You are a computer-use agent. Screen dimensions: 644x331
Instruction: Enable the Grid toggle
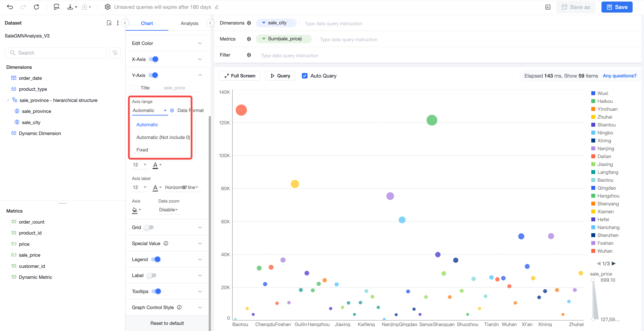point(149,228)
